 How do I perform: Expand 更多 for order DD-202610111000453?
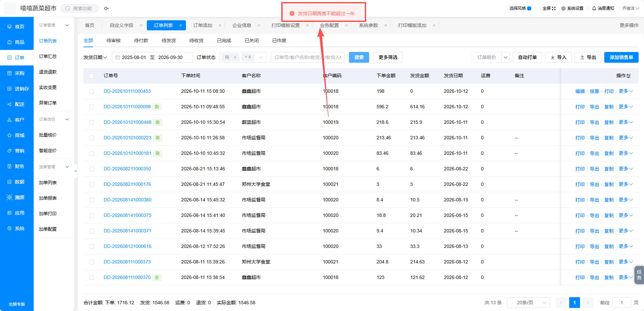(626, 91)
